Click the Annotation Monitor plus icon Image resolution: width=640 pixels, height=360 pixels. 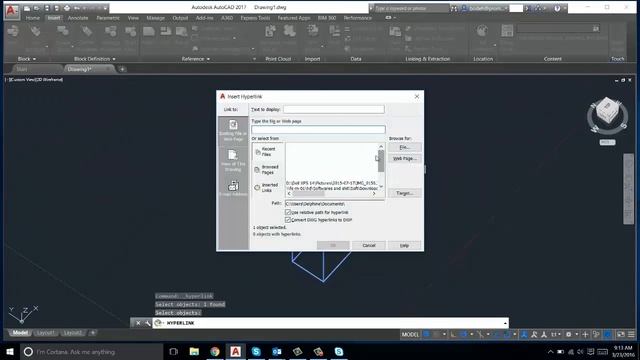click(585, 334)
